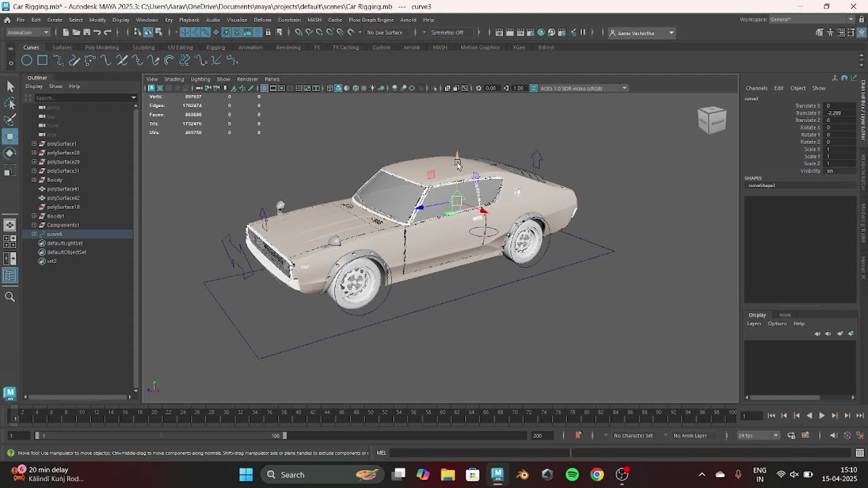This screenshot has height=488, width=868.
Task: Select polySurface28 in the Outliner
Action: pos(63,152)
